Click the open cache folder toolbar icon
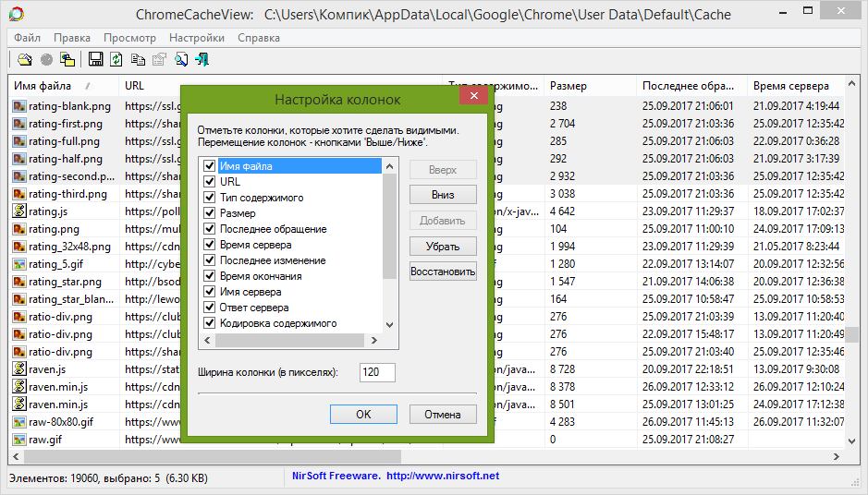 click(x=25, y=60)
